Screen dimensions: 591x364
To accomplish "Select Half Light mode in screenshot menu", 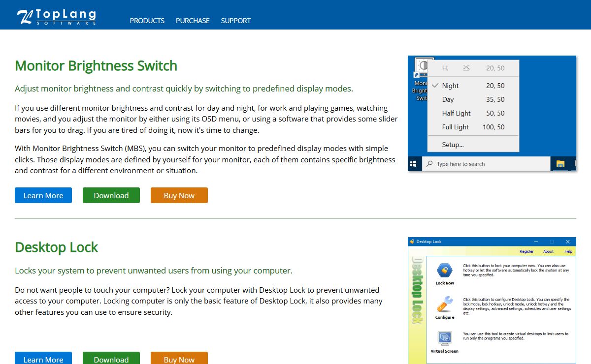I will pyautogui.click(x=474, y=113).
